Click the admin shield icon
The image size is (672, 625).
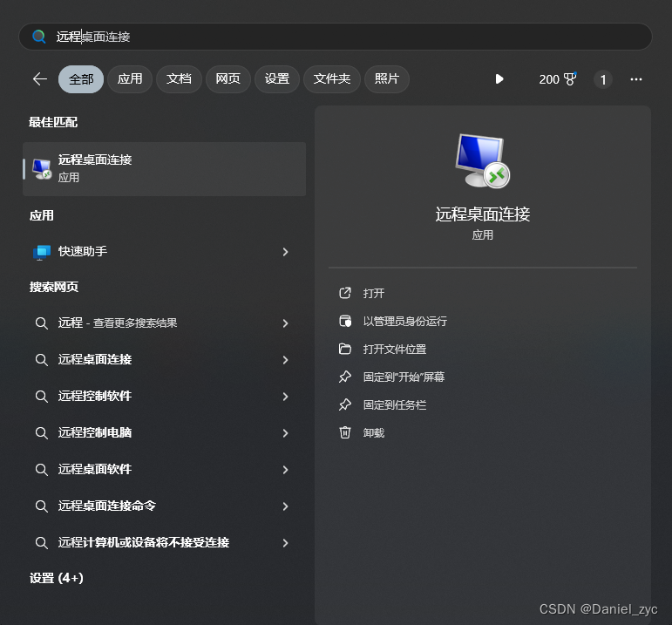click(345, 321)
